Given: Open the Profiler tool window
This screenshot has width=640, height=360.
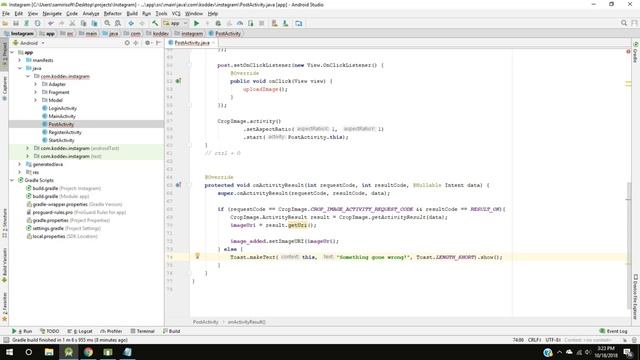Looking at the screenshot, I should [x=111, y=331].
